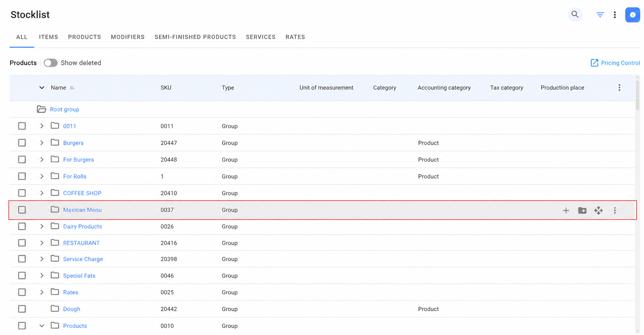Click move icon on Mexican Menu row
The width and height of the screenshot is (644, 335).
tap(598, 210)
